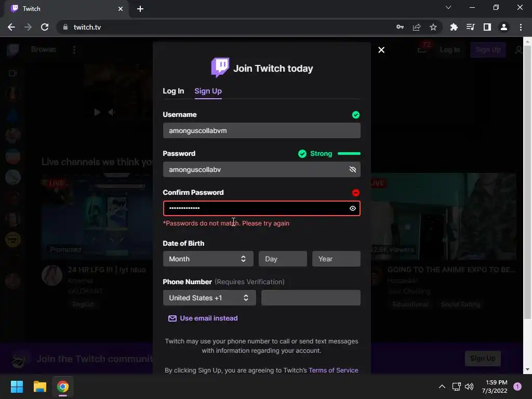
Task: Bookmark this page with star icon
Action: (x=433, y=27)
